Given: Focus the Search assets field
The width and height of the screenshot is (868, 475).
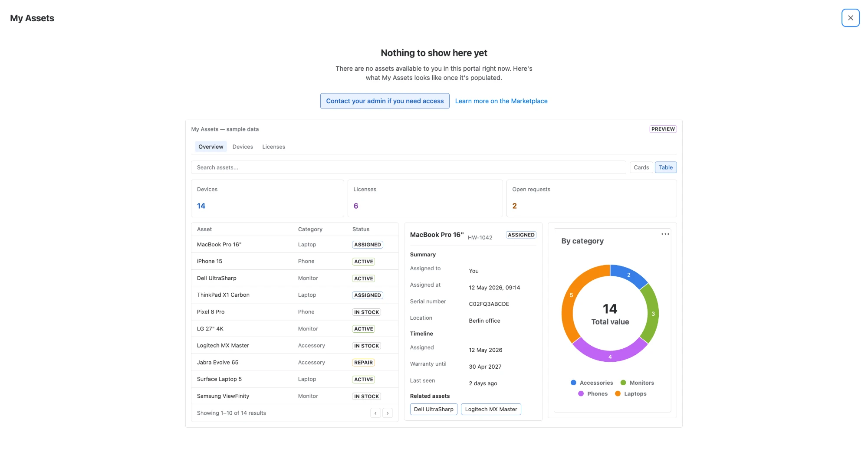Looking at the screenshot, I should (408, 167).
